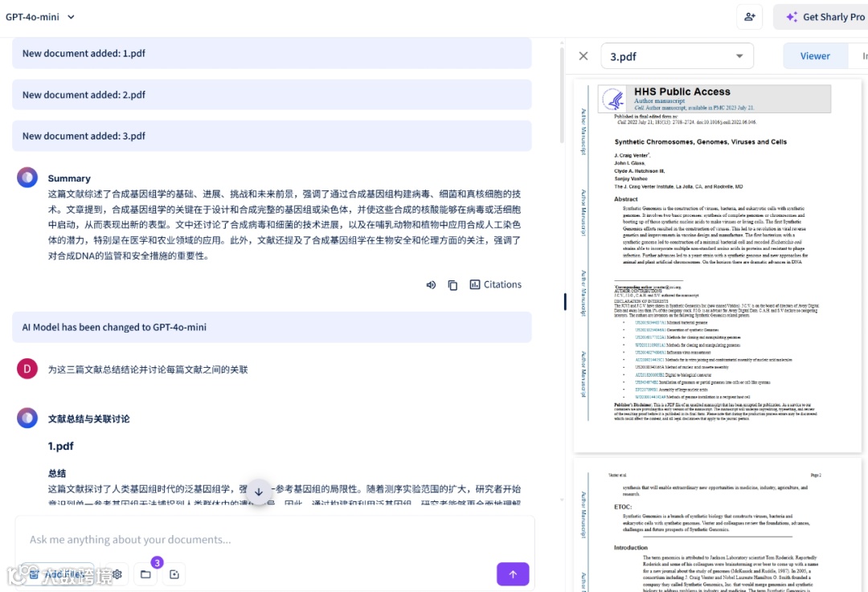Viewport: 868px width, 592px height.
Task: Switch to the Viewer tab
Action: coord(815,56)
